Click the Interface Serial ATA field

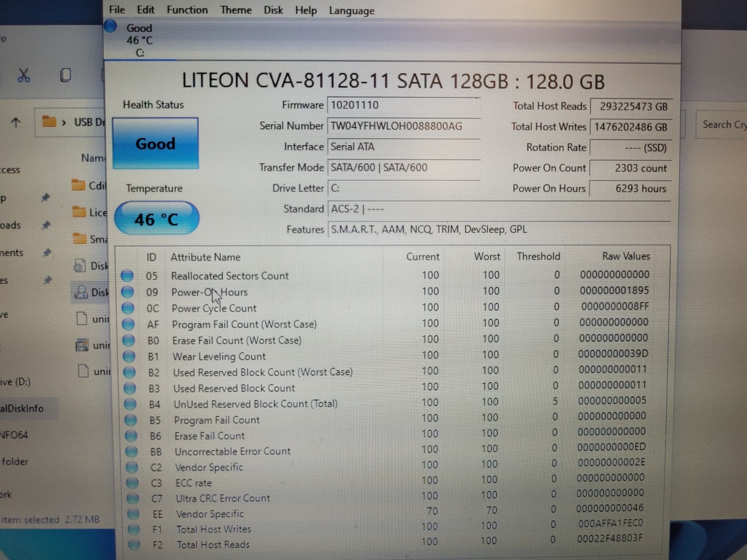404,147
